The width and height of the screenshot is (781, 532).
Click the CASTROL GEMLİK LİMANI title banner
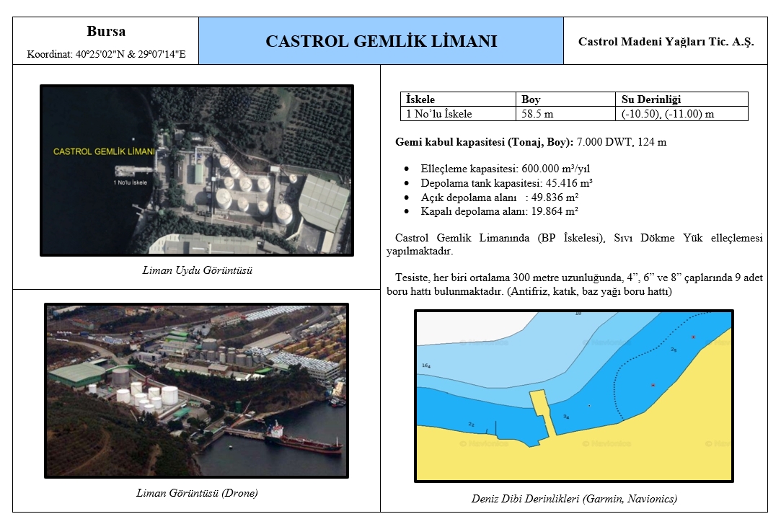point(381,41)
